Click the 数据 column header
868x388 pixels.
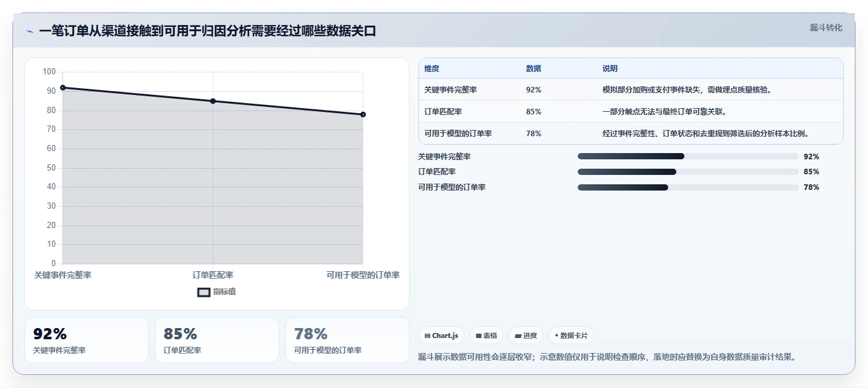(533, 69)
